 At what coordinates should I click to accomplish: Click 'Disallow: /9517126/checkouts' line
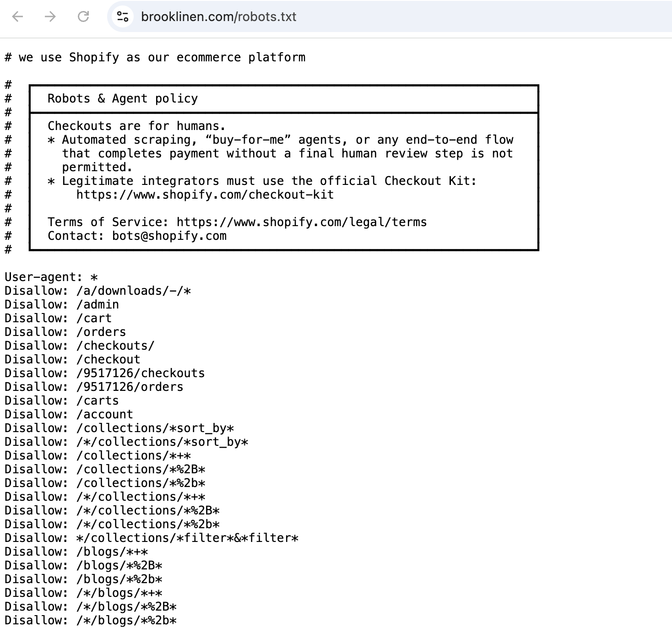105,374
